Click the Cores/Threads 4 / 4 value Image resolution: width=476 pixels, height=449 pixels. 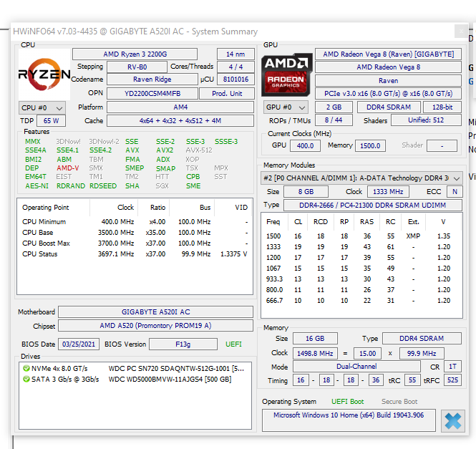tap(235, 67)
